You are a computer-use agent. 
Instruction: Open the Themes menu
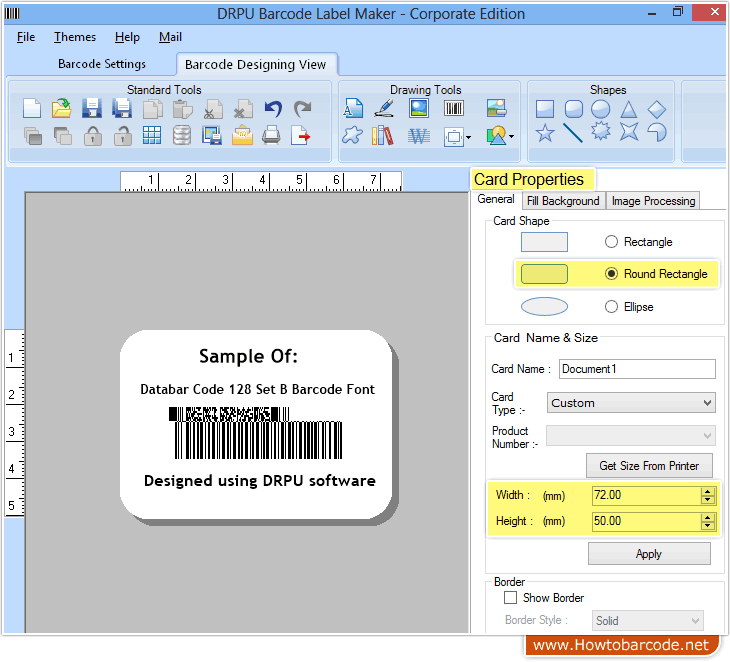pos(75,37)
